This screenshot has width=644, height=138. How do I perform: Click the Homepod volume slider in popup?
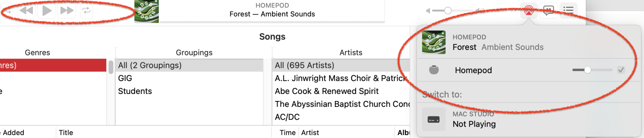592,70
